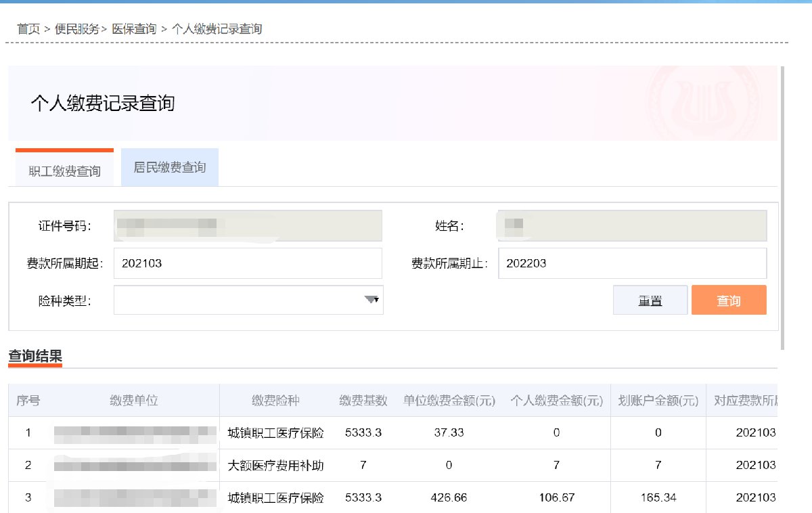Image resolution: width=812 pixels, height=513 pixels.
Task: Expand the 险种类型 dropdown arrow
Action: tap(371, 300)
